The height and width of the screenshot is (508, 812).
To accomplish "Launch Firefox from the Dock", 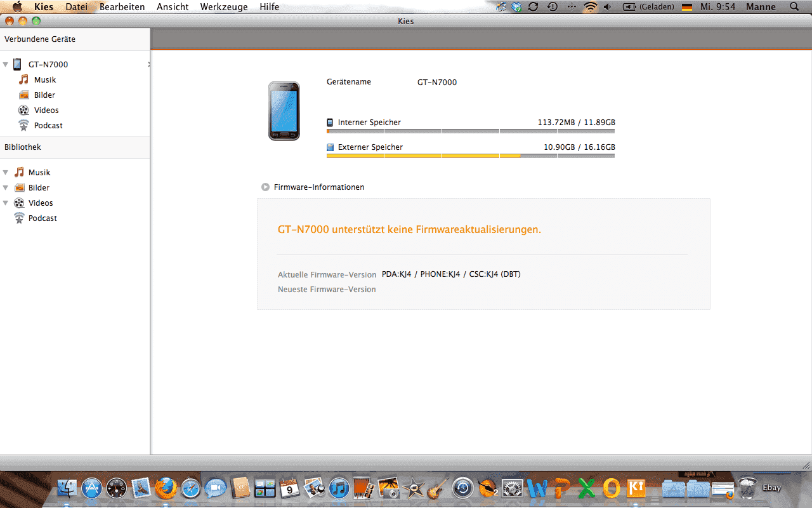I will click(x=166, y=488).
